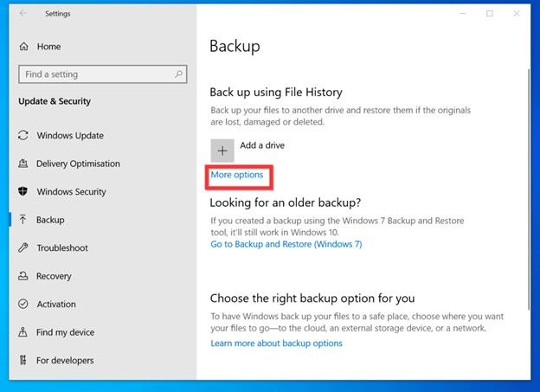The width and height of the screenshot is (540, 392).
Task: Click the Activation checkmark icon
Action: point(23,305)
